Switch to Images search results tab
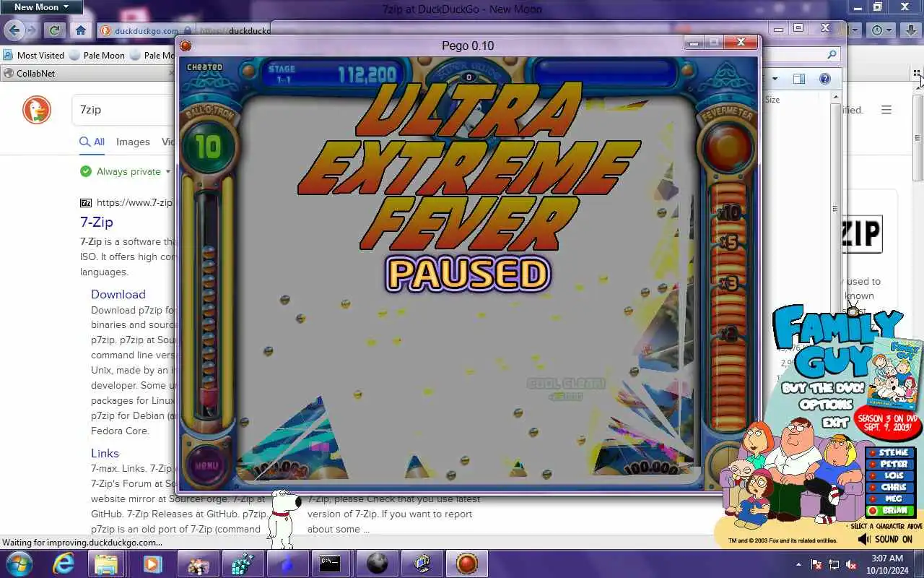 [133, 142]
